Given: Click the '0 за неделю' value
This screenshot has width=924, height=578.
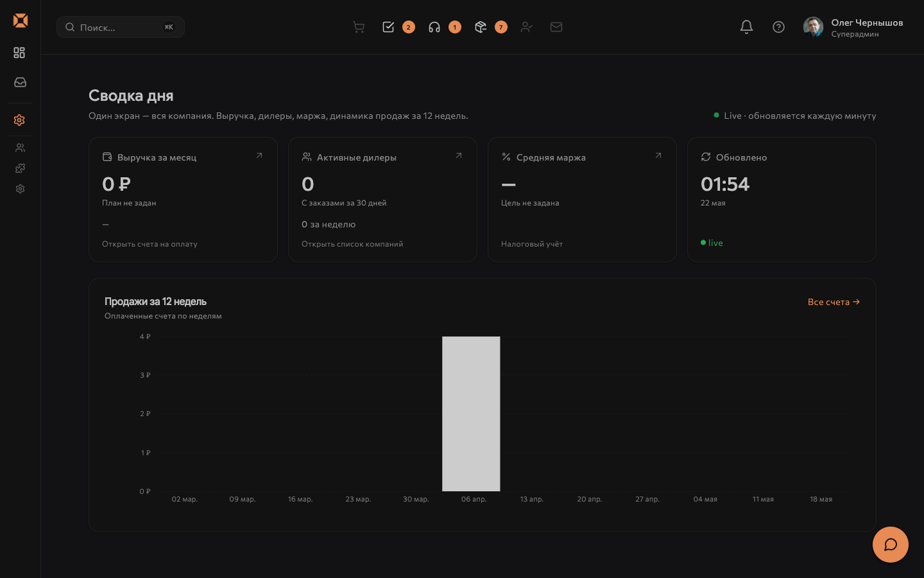Looking at the screenshot, I should tap(329, 224).
